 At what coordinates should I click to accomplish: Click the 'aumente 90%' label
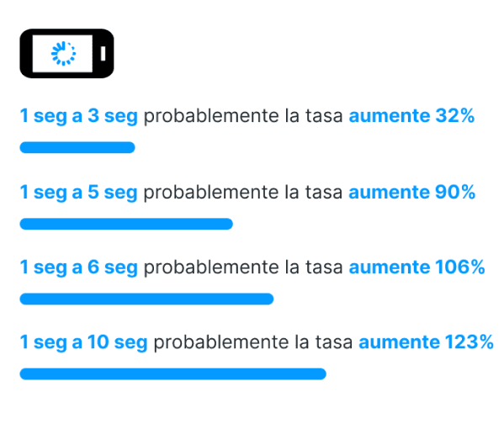pyautogui.click(x=411, y=192)
